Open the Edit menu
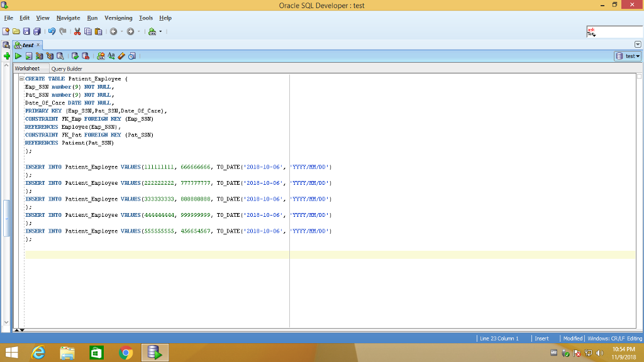The width and height of the screenshot is (644, 362). [x=25, y=18]
